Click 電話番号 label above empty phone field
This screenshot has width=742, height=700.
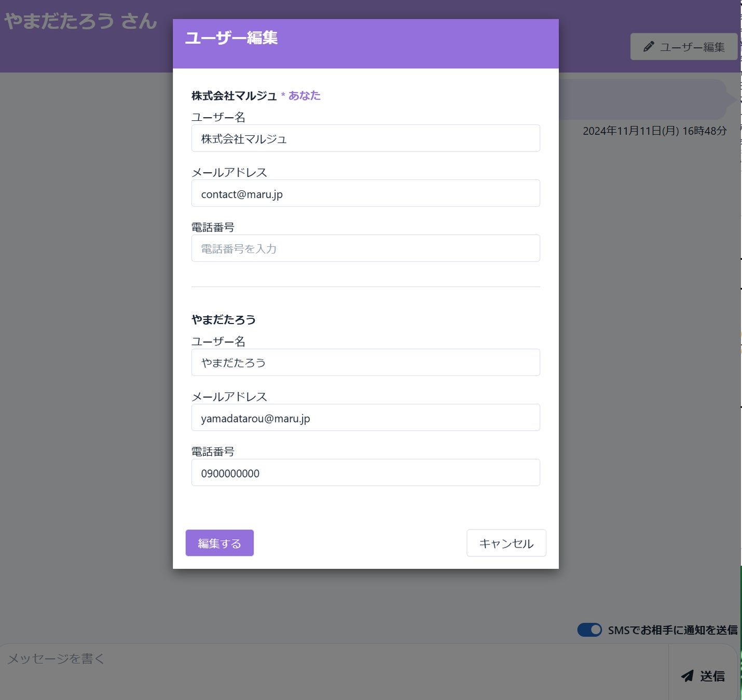click(x=213, y=227)
